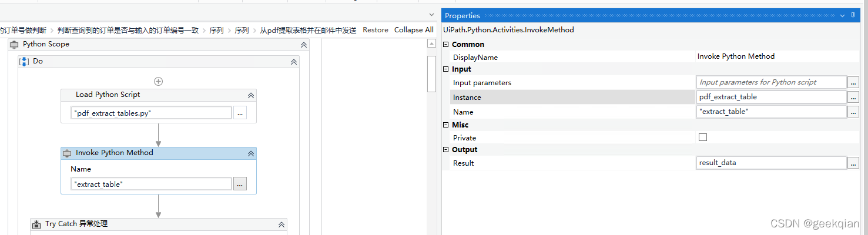This screenshot has height=235, width=868.
Task: Open expression editor for Invoke Python Method Name
Action: click(x=240, y=184)
